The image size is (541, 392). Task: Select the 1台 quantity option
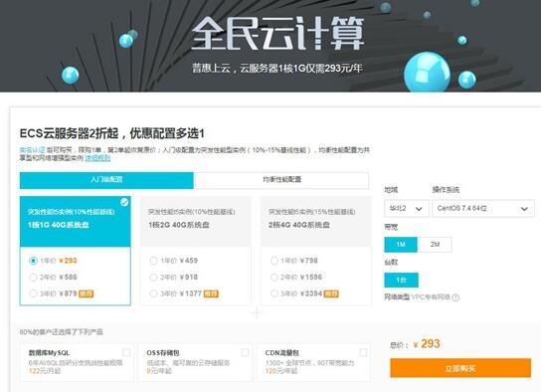401,280
